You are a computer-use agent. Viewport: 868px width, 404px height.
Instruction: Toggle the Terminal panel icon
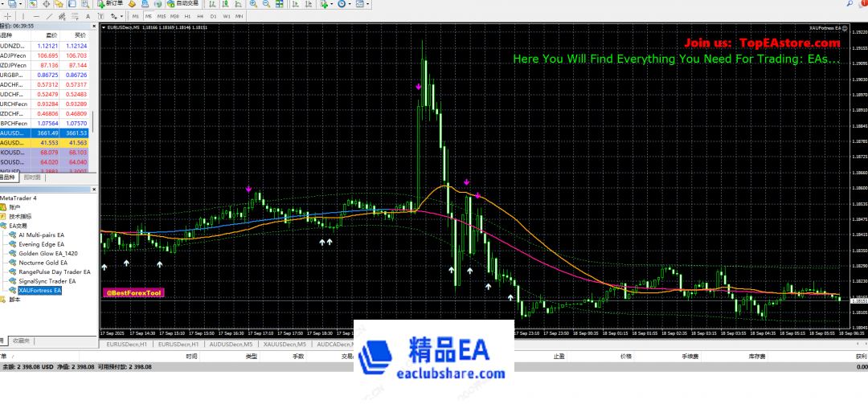pyautogui.click(x=72, y=4)
